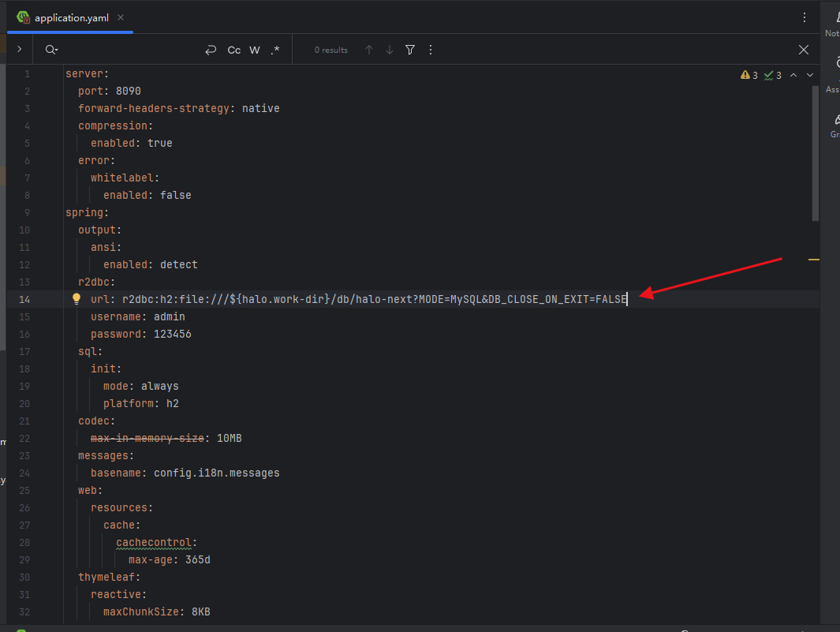The height and width of the screenshot is (632, 840).
Task: Click 'platform: h2' line
Action: (141, 404)
